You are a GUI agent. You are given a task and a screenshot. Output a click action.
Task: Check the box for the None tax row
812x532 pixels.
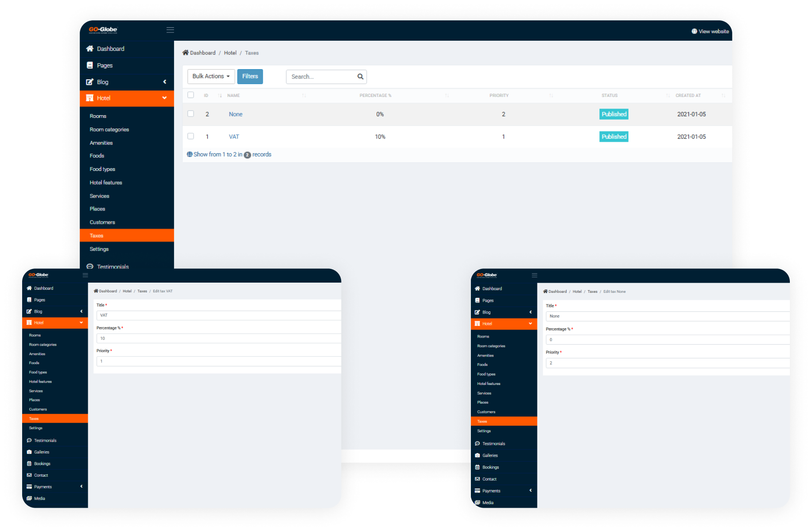(x=191, y=114)
